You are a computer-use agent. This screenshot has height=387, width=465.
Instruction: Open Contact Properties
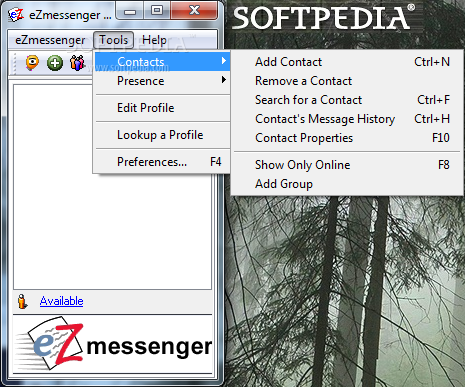[x=347, y=138]
